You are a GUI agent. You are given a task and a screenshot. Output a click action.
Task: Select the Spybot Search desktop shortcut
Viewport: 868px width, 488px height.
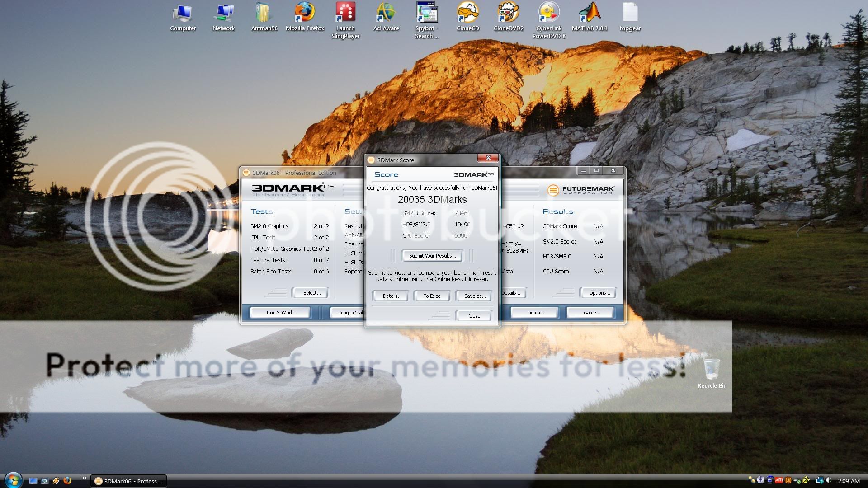pyautogui.click(x=427, y=21)
